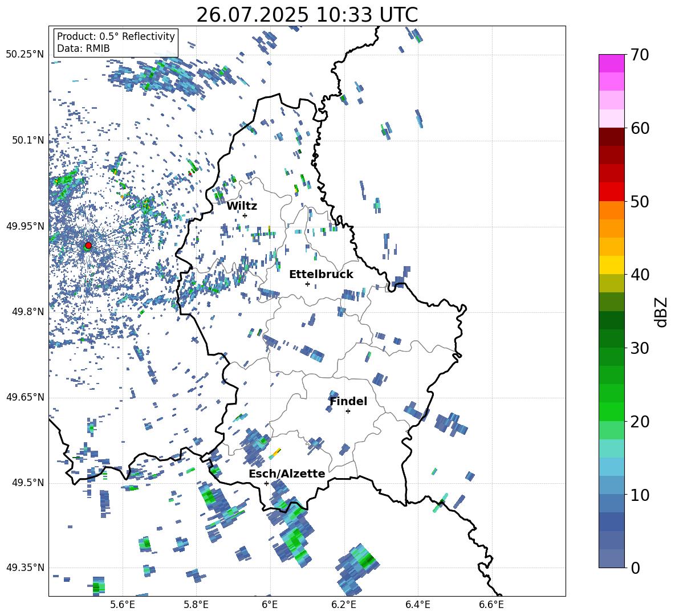Click the Product: 0.5° Reflectivity text
This screenshot has height=616, width=675.
click(116, 36)
